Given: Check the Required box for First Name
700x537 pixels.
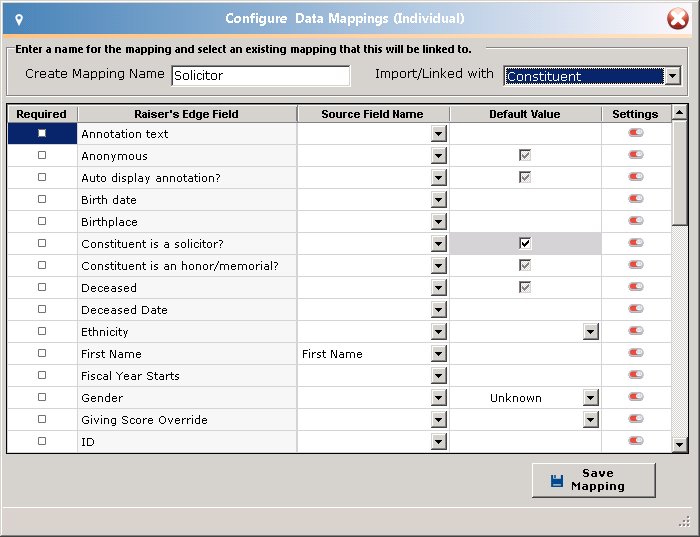Looking at the screenshot, I should coord(42,353).
